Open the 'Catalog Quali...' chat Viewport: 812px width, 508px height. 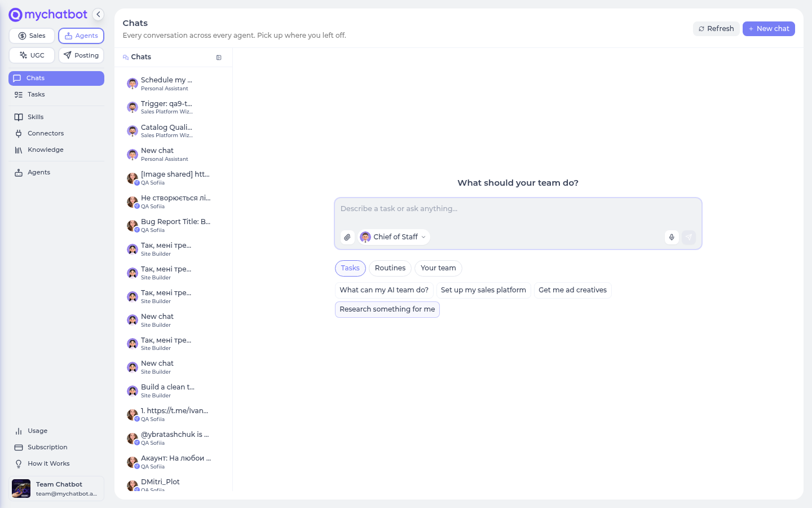173,131
